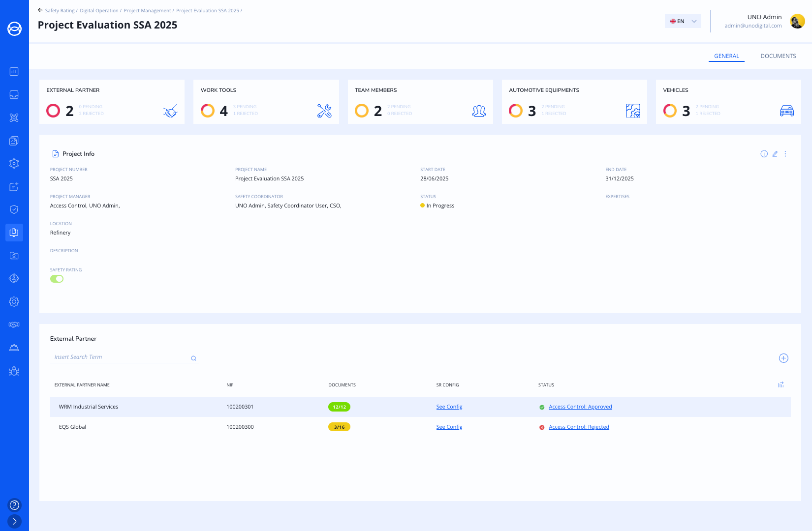Add a new external partner with plus icon
The image size is (812, 531).
point(783,358)
